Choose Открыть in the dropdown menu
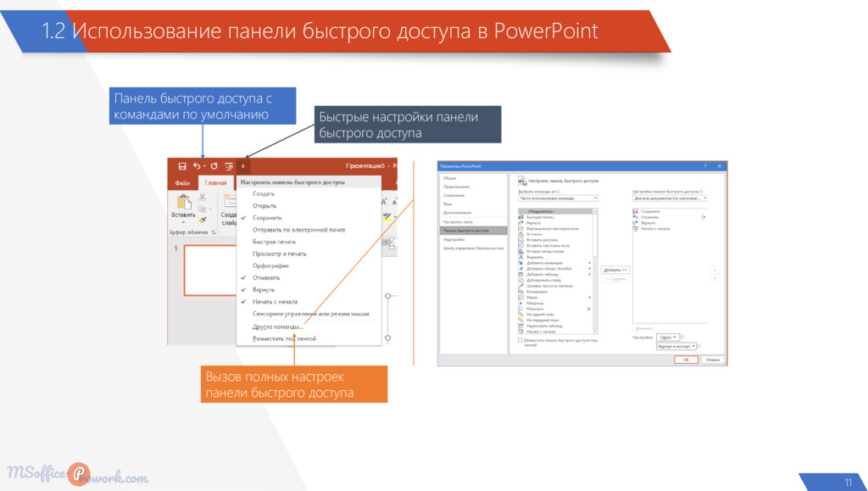This screenshot has width=868, height=491. tap(309, 206)
